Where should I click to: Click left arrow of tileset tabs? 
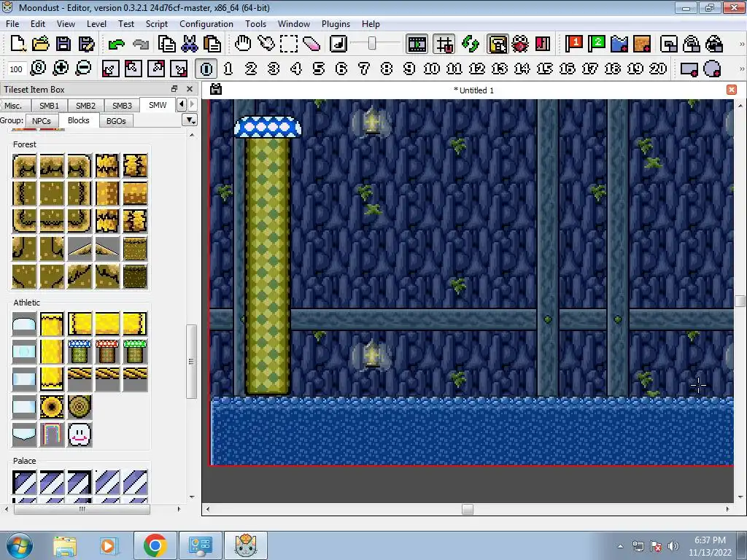(x=182, y=104)
